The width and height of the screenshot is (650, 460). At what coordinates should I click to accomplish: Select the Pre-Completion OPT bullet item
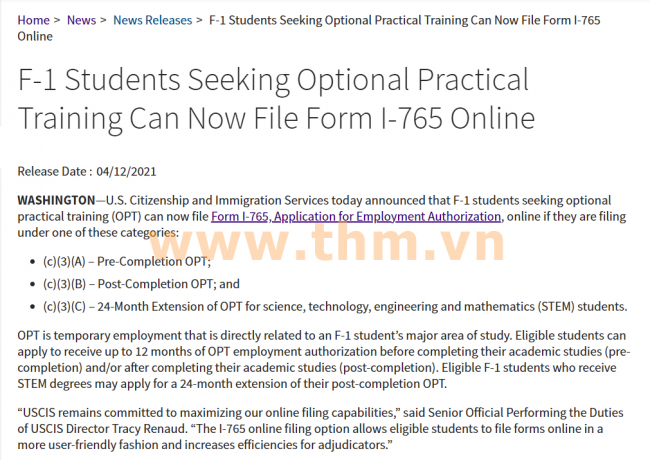click(126, 262)
